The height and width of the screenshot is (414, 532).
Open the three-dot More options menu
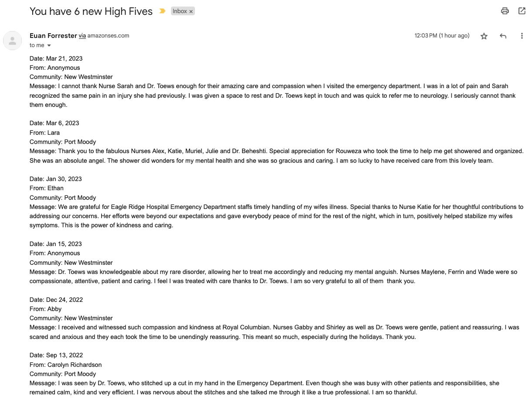point(522,36)
